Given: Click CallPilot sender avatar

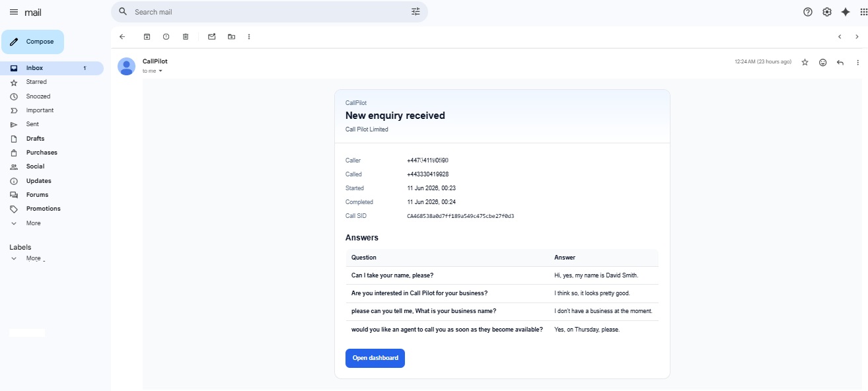Looking at the screenshot, I should (126, 66).
